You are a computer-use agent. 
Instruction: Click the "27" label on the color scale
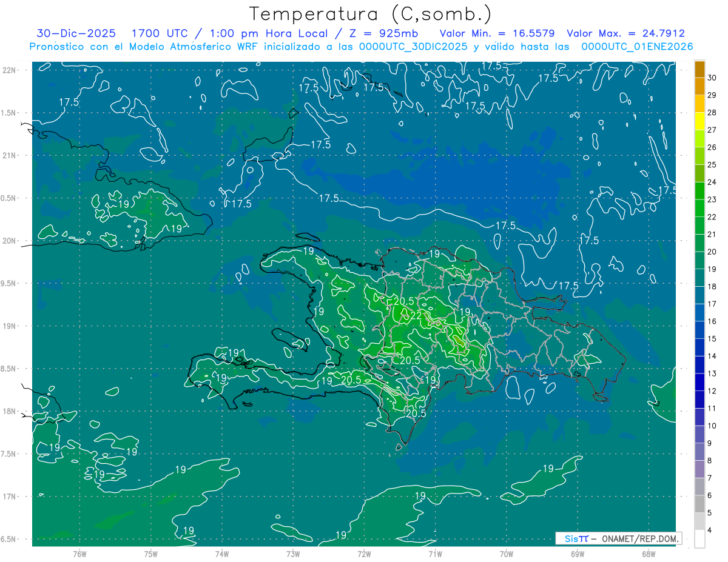712,130
